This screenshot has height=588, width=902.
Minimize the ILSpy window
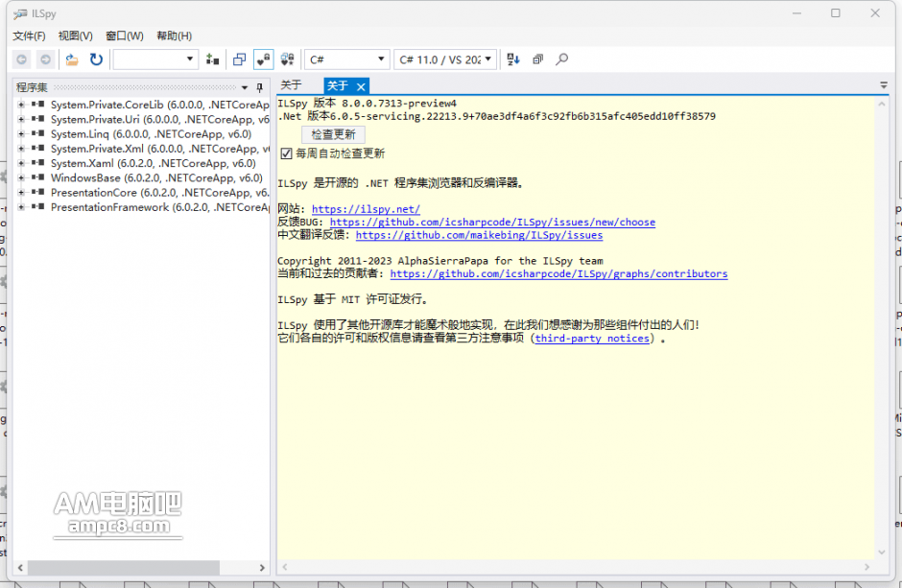click(796, 12)
